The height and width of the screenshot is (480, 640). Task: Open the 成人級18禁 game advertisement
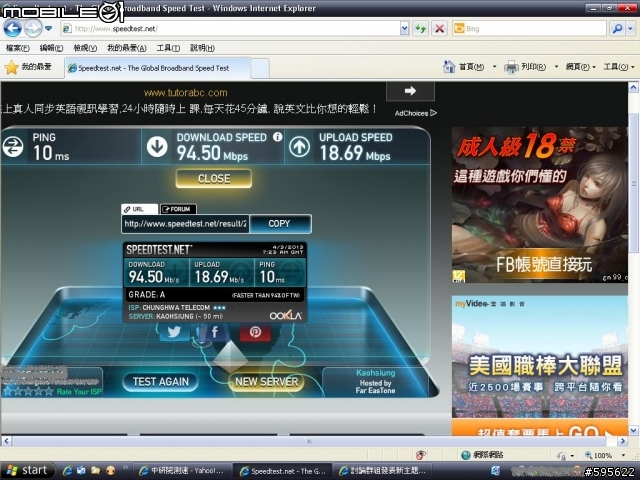tap(540, 204)
